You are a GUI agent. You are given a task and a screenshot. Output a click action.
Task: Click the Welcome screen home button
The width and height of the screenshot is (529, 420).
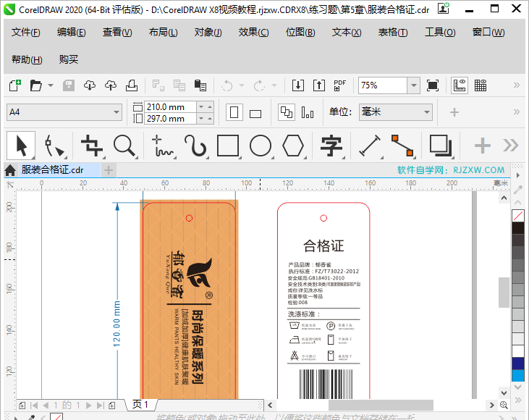click(x=10, y=170)
